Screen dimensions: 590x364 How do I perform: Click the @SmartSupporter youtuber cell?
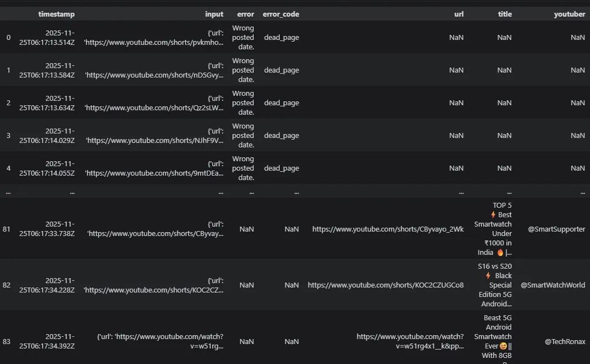[555, 229]
